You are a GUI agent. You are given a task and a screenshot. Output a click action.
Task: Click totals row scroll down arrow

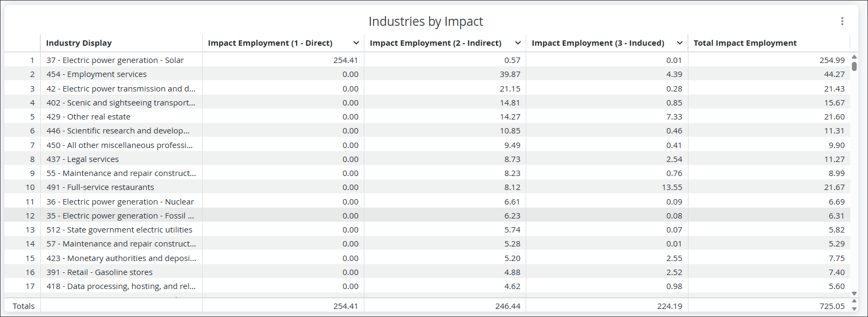click(x=854, y=309)
